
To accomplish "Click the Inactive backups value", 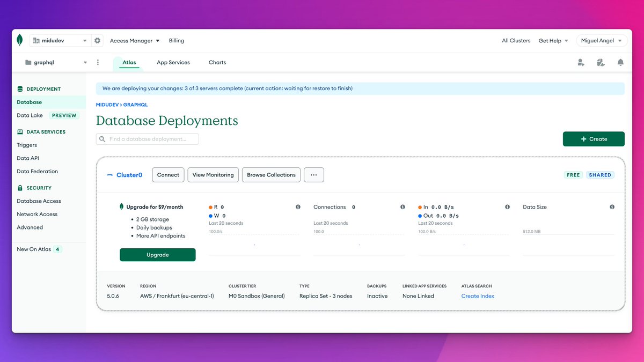I will click(377, 296).
